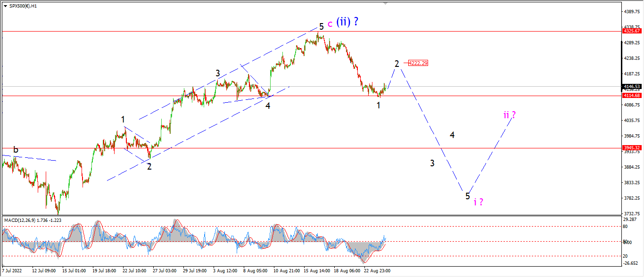This screenshot has height=277, width=644.
Task: Click the 4389.75 price scale value
Action: click(632, 11)
